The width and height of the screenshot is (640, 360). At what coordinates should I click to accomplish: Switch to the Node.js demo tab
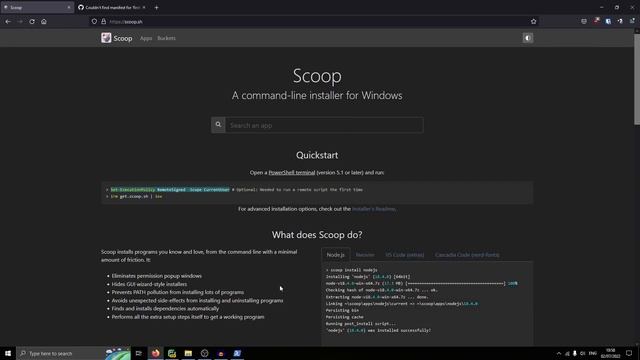tap(336, 255)
